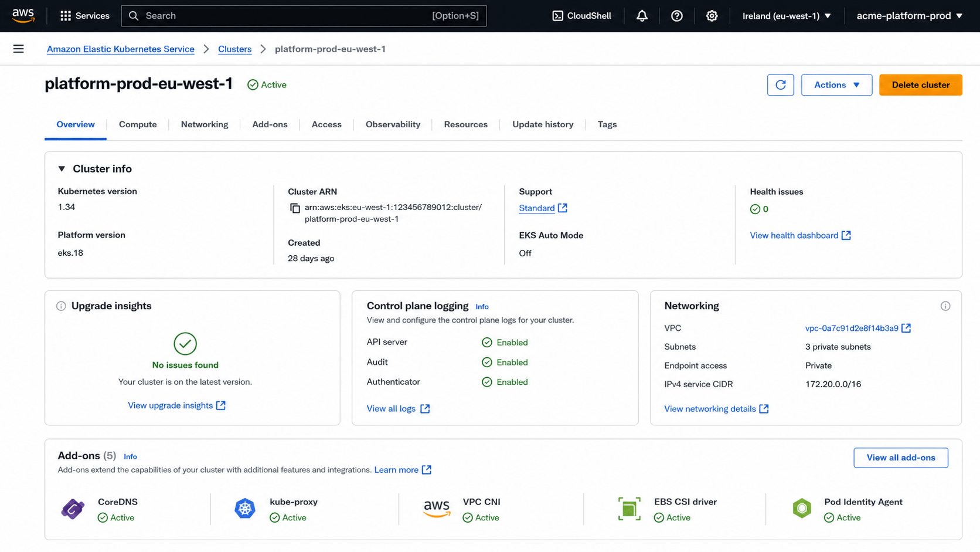Click the Control plane logging Info link

click(x=482, y=307)
